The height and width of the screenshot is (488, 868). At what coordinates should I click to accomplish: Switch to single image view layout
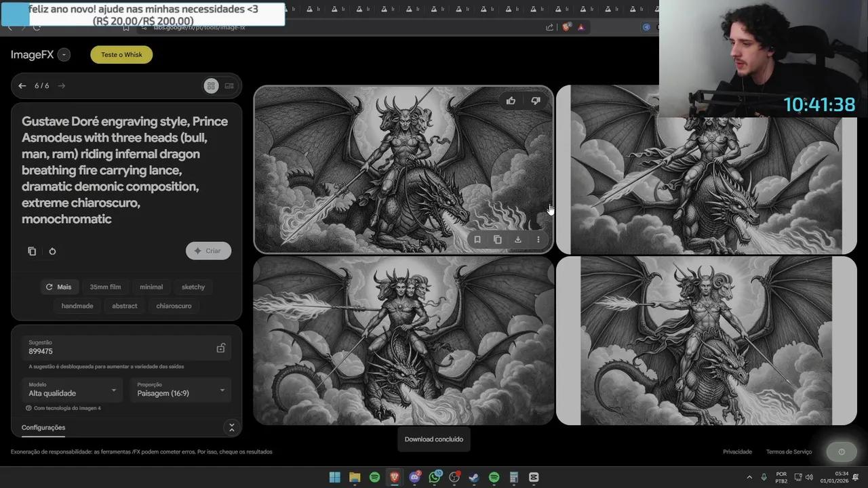pos(229,86)
